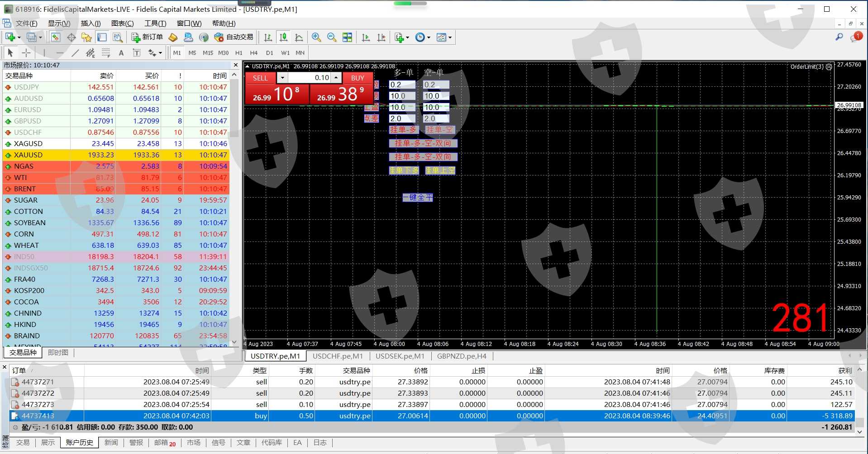Enable the M15 timeframe
Viewport: 868px width, 454px height.
pos(208,53)
